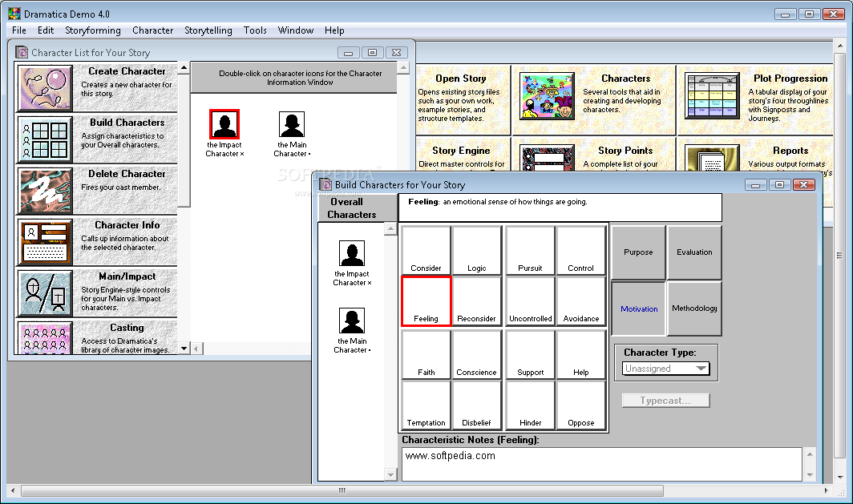Click the Dramatica app icon in title bar
This screenshot has height=504, width=853.
click(x=14, y=14)
